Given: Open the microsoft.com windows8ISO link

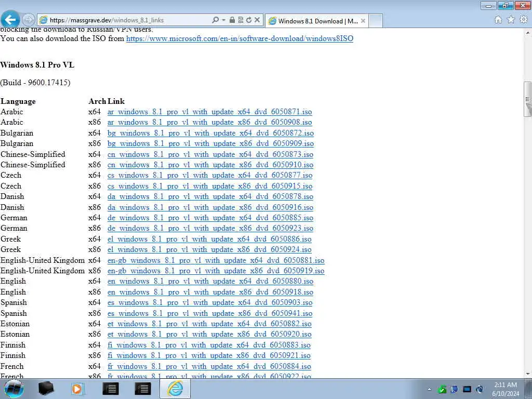Looking at the screenshot, I should 240,38.
